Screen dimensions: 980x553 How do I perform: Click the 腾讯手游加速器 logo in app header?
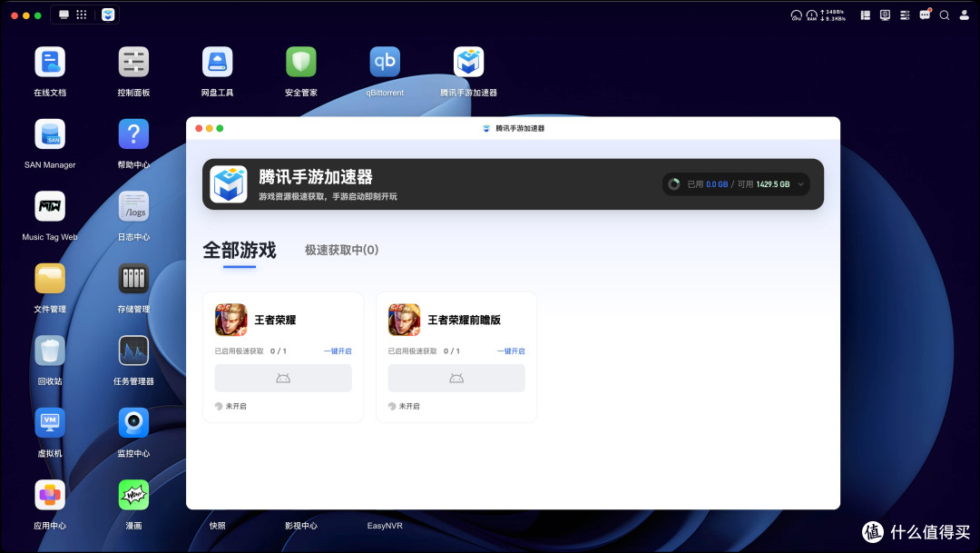coord(229,184)
